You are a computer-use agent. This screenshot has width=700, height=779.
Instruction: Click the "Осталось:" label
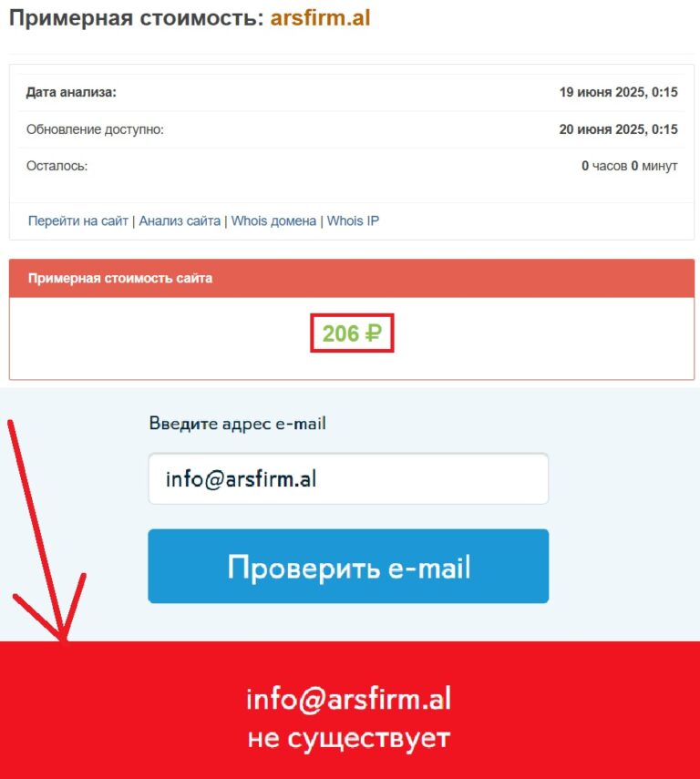57,166
